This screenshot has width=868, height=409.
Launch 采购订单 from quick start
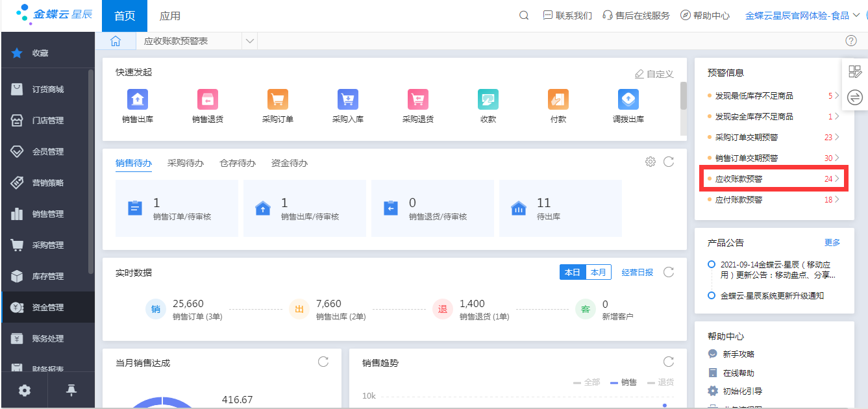pos(278,100)
